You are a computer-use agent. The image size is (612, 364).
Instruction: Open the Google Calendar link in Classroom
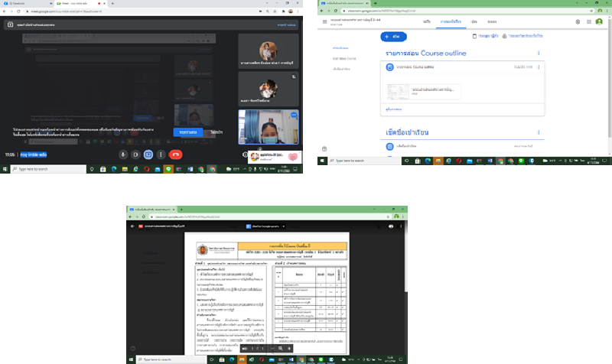[483, 36]
